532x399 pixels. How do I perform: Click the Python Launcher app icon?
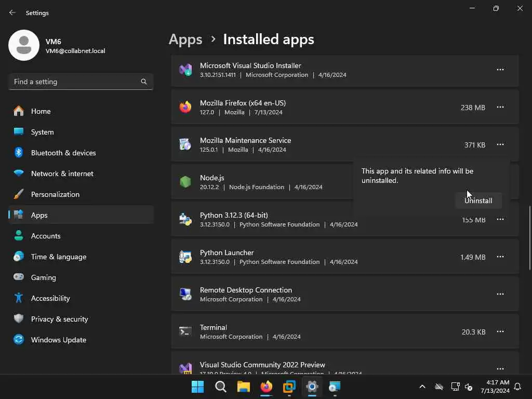point(185,257)
